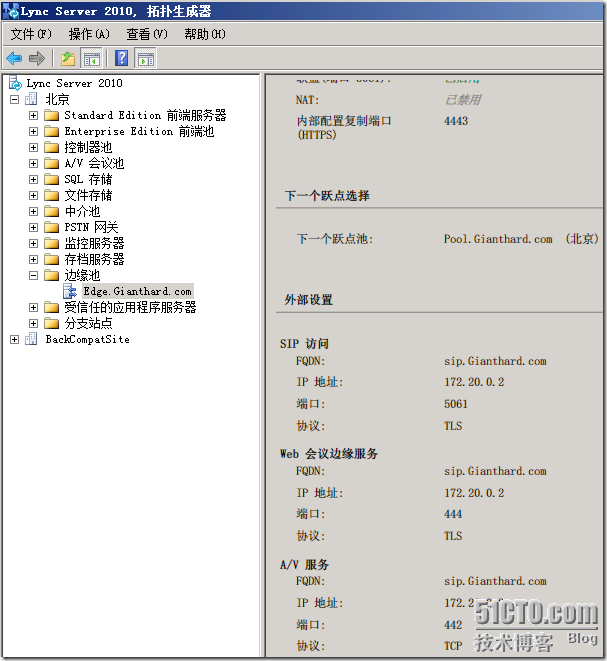607x661 pixels.
Task: Click the 中介池 folder icon
Action: pyautogui.click(x=51, y=211)
